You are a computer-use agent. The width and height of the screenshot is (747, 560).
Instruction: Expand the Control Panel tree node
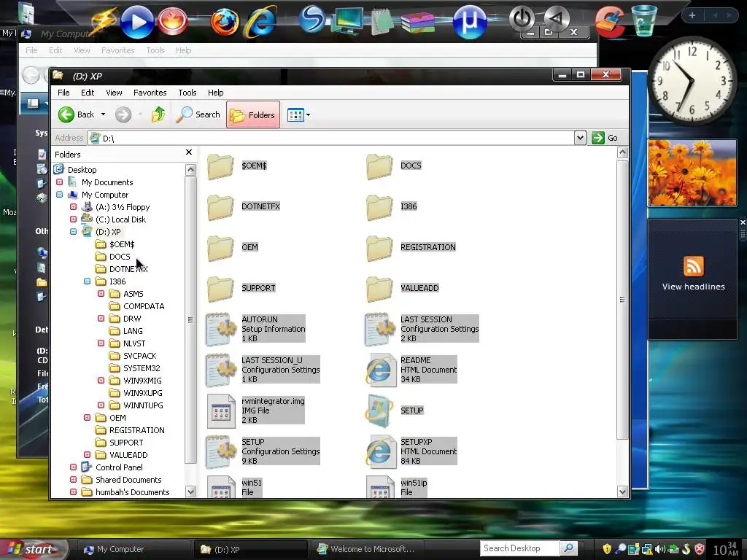click(74, 467)
